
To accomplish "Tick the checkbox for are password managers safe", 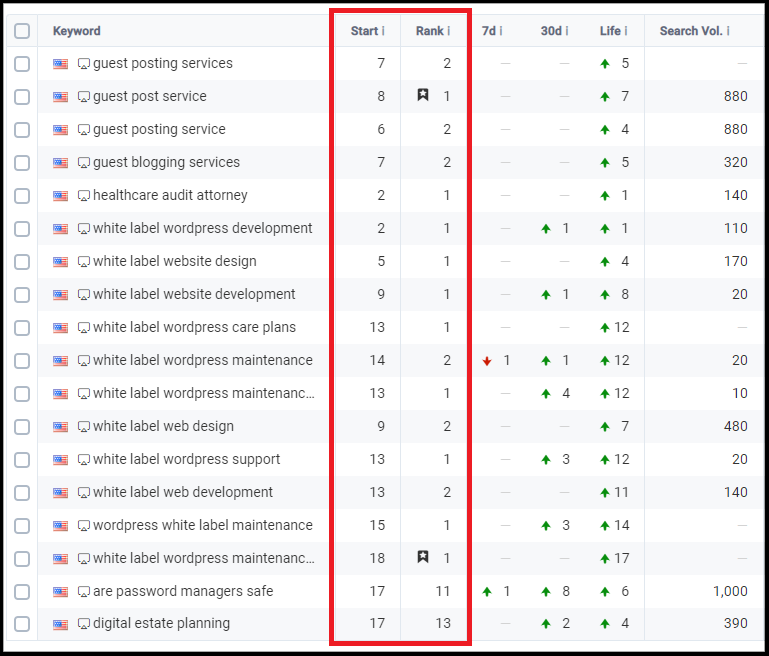I will coord(22,591).
